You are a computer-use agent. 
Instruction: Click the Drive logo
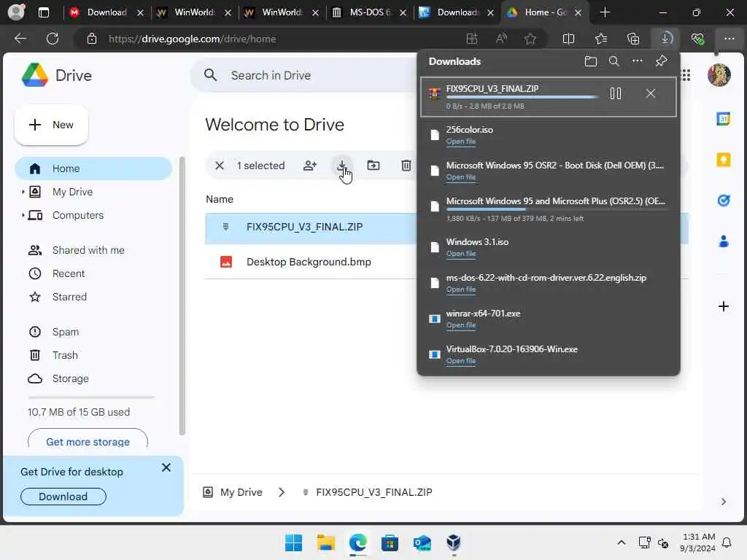tap(57, 75)
